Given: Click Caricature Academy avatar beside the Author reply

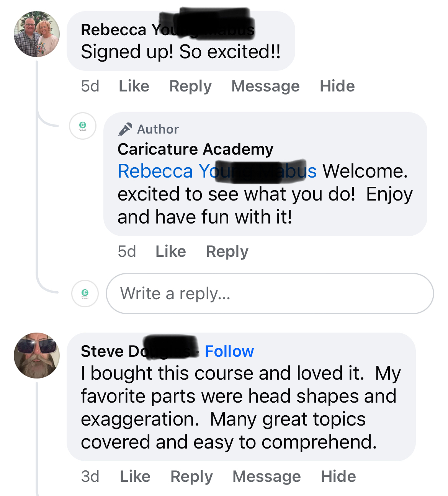Looking at the screenshot, I should [83, 126].
